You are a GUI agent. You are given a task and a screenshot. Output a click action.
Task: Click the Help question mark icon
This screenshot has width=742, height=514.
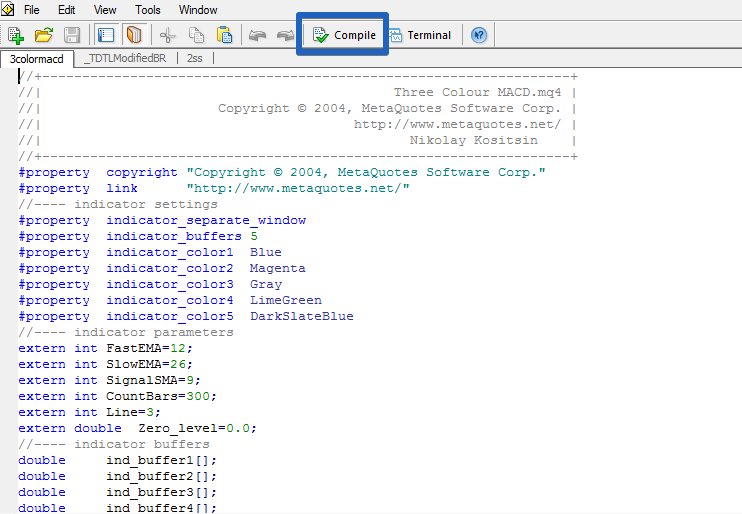coord(479,35)
